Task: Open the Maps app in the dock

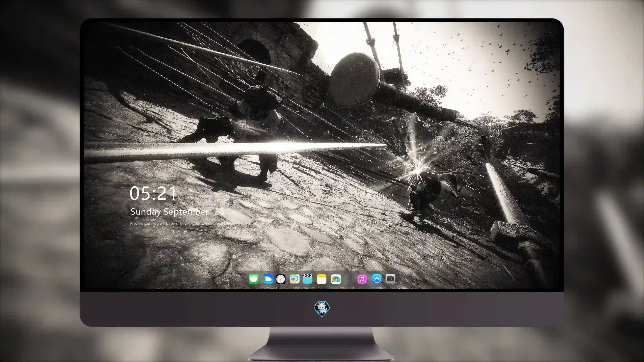Action: click(x=294, y=279)
